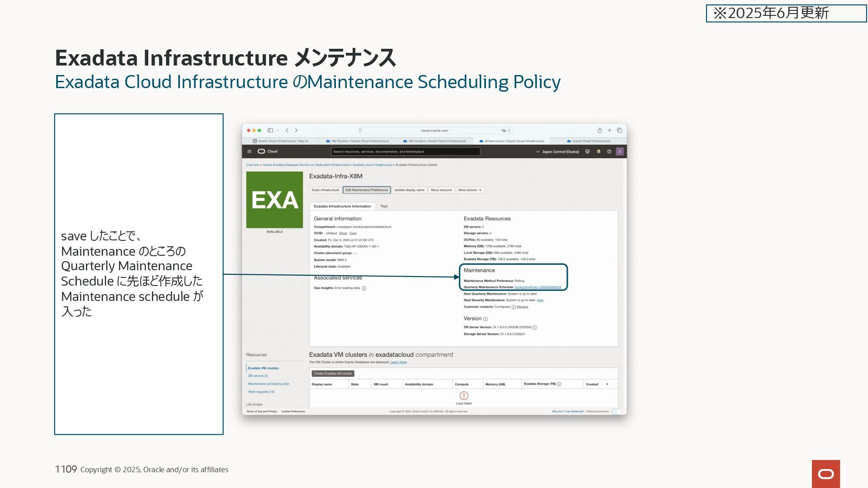Click the OCI search resources field
The image size is (868, 488).
pos(405,152)
